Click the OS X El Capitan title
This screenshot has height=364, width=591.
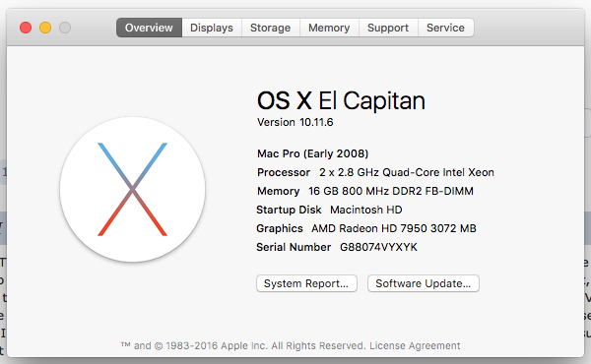coord(341,101)
